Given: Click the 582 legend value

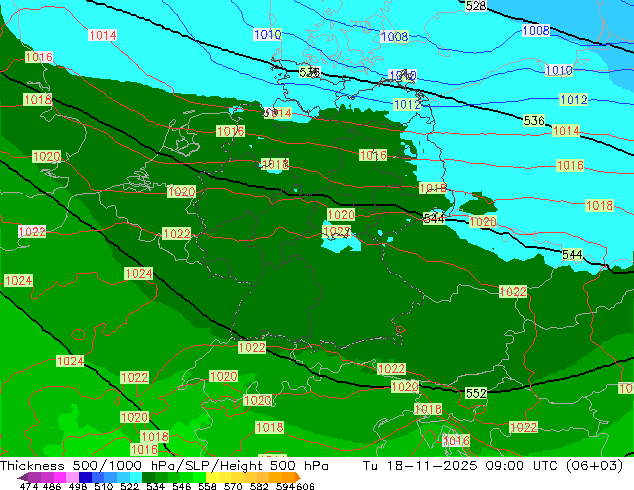Looking at the screenshot, I should coord(259,486).
